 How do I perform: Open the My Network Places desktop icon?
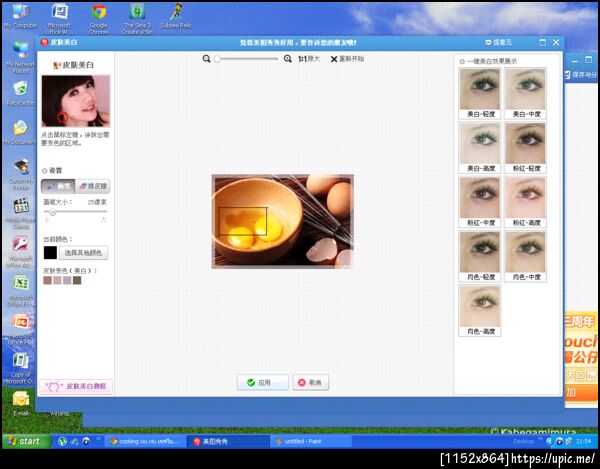pyautogui.click(x=21, y=57)
